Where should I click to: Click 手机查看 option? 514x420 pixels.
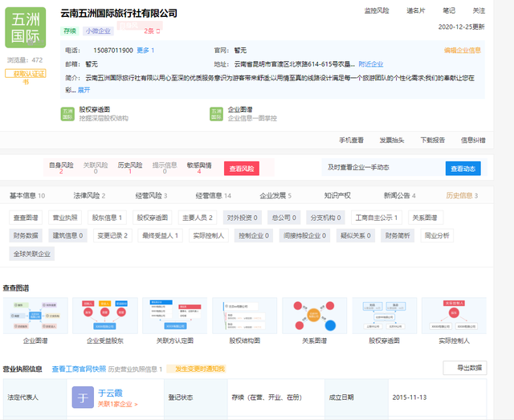click(351, 141)
